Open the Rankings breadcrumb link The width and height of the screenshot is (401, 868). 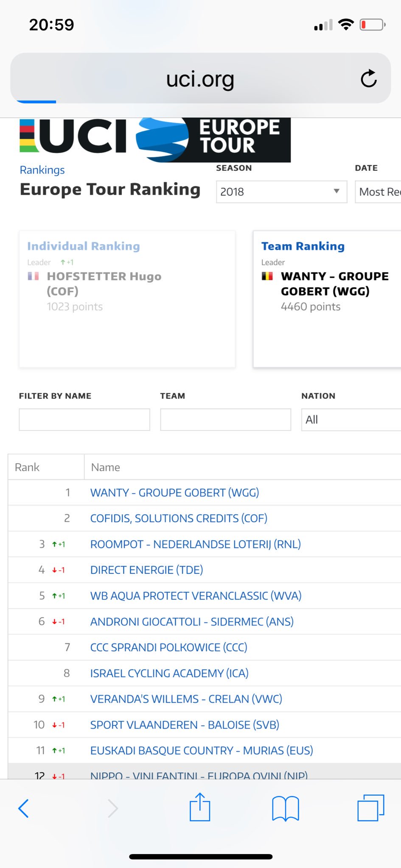42,170
